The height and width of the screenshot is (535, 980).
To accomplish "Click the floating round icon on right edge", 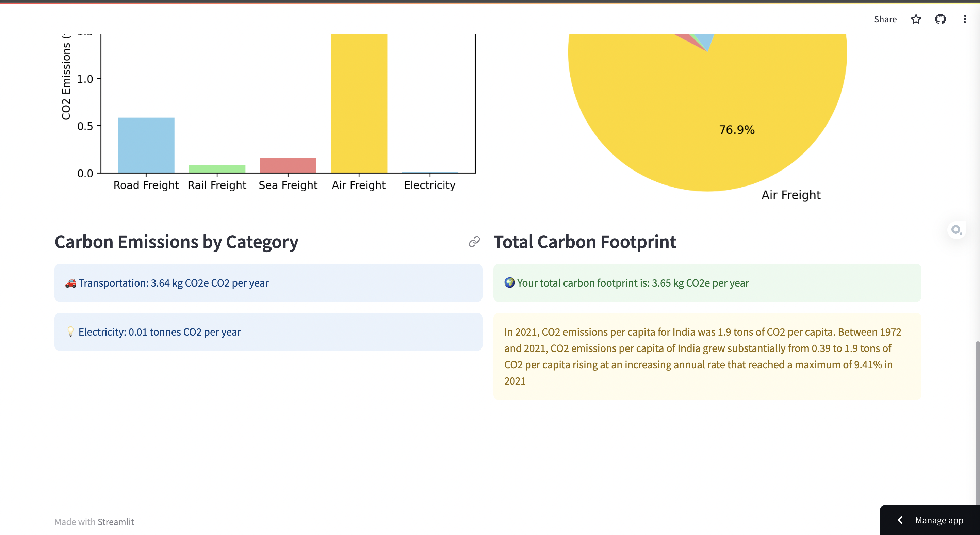I will coord(956,229).
